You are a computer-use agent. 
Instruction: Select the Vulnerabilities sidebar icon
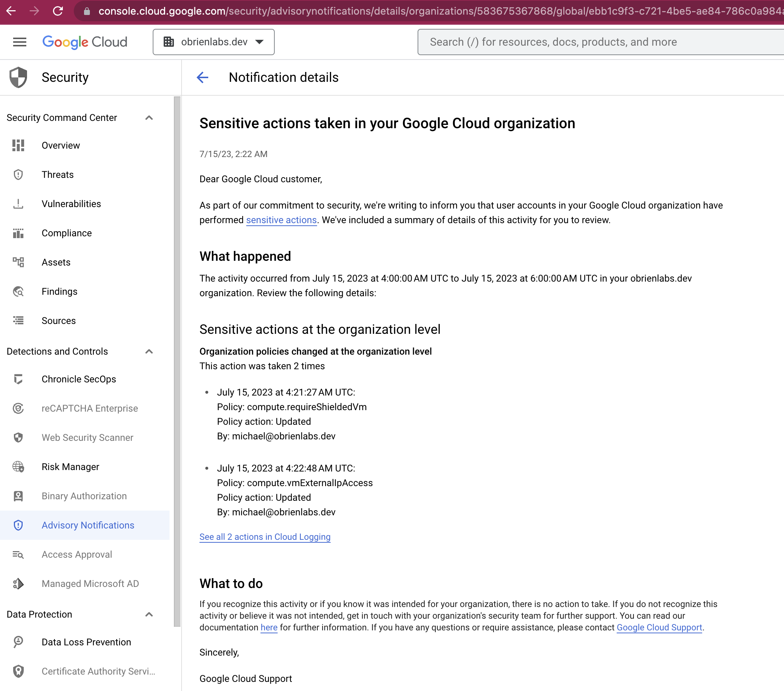18,204
